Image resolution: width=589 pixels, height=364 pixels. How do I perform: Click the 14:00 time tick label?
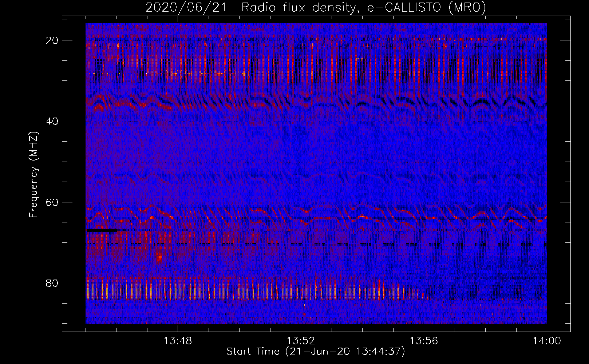coord(547,341)
